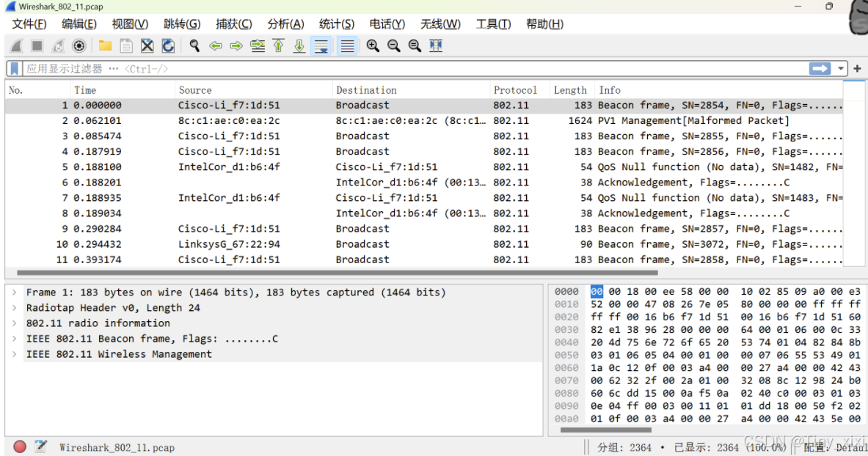The width and height of the screenshot is (868, 456).
Task: Open capture options icon
Action: click(79, 46)
